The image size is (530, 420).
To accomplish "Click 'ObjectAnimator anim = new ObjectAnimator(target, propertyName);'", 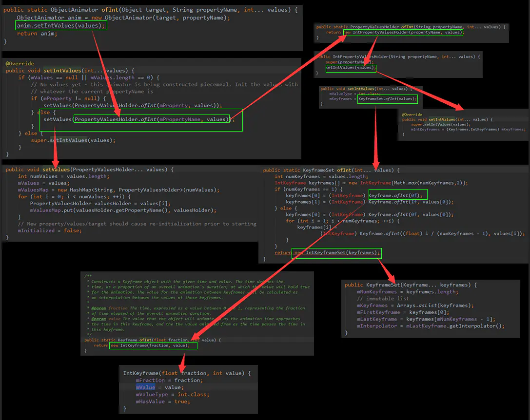I will (123, 18).
